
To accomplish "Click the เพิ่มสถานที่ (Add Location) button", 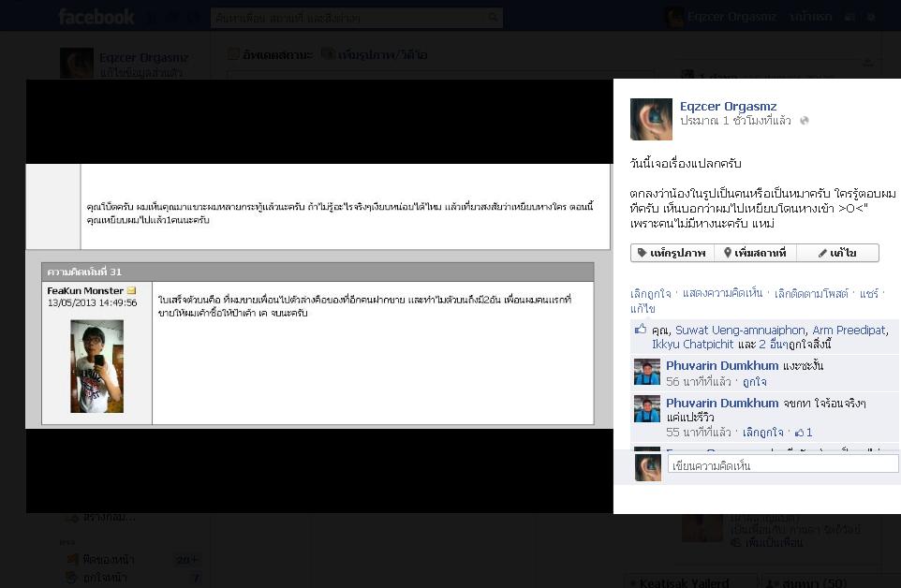I will coord(755,253).
